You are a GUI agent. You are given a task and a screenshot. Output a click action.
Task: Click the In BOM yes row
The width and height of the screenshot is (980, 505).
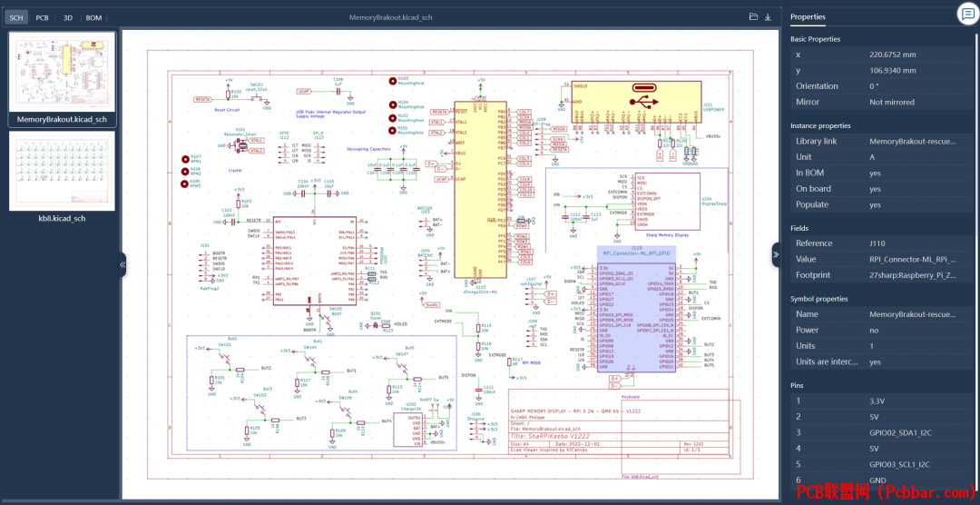tap(881, 173)
